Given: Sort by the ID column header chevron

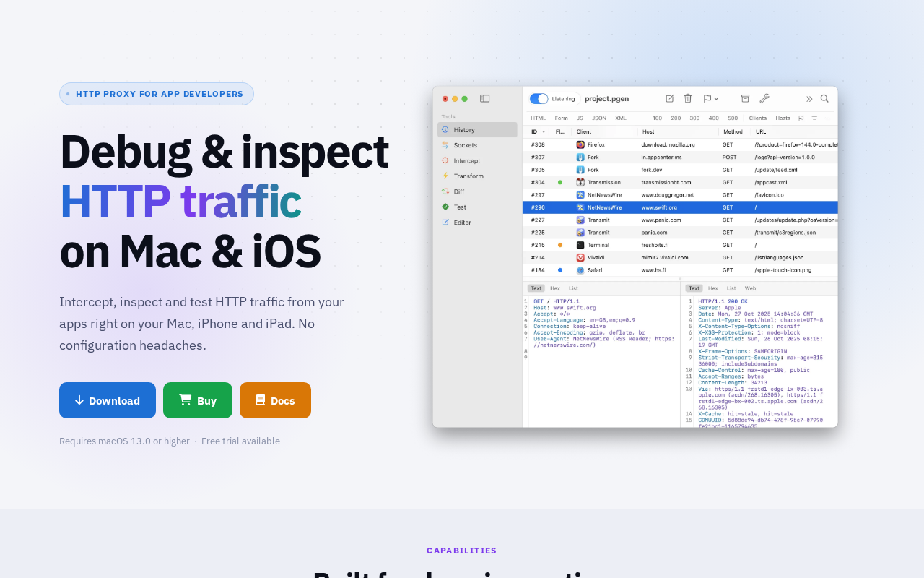Looking at the screenshot, I should [x=544, y=131].
